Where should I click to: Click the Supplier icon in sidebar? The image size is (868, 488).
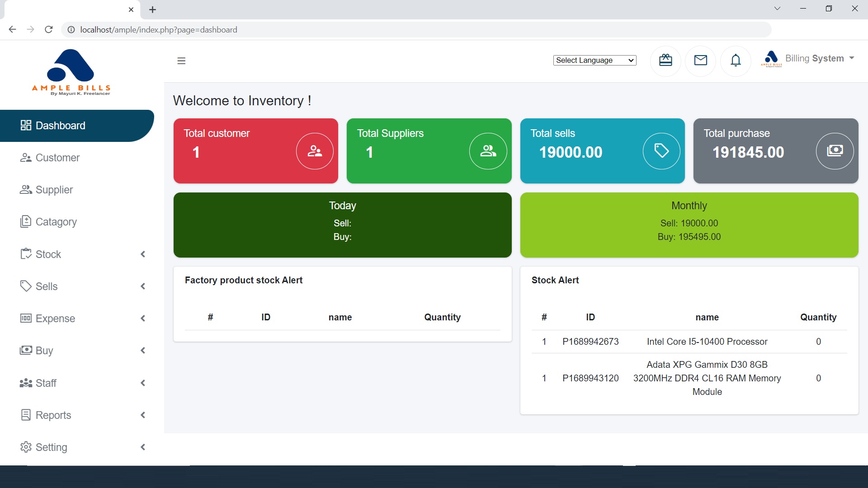click(25, 189)
